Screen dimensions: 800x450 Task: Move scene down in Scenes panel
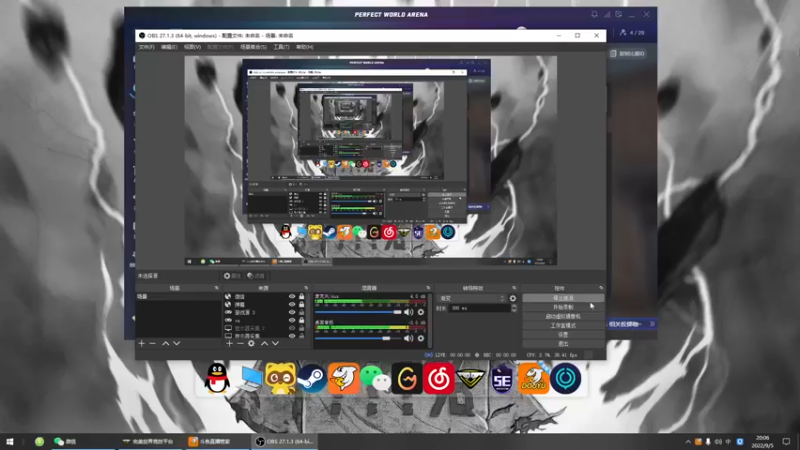[x=177, y=343]
